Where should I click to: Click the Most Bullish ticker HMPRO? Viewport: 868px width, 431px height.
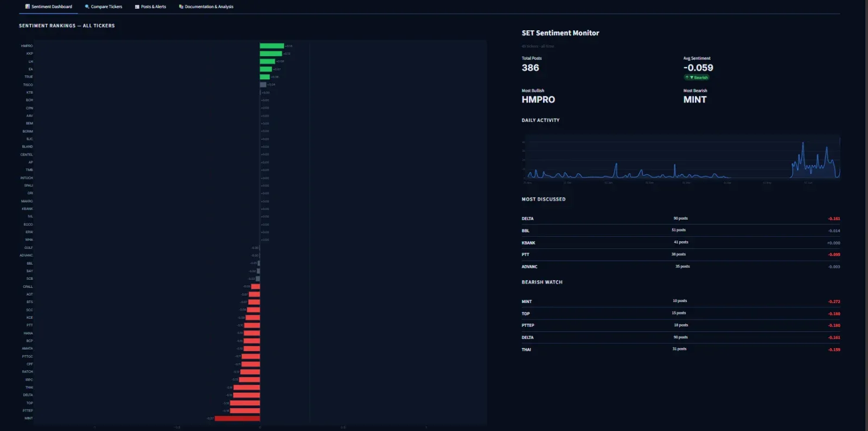pyautogui.click(x=538, y=100)
